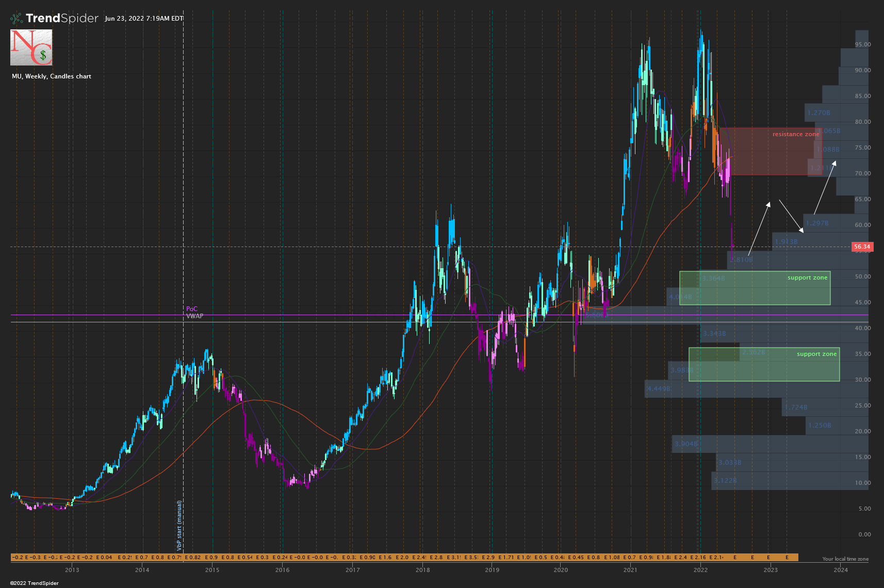Click the E 2.16 earnings marker
Viewport: 884px width, 588px height.
pyautogui.click(x=698, y=558)
